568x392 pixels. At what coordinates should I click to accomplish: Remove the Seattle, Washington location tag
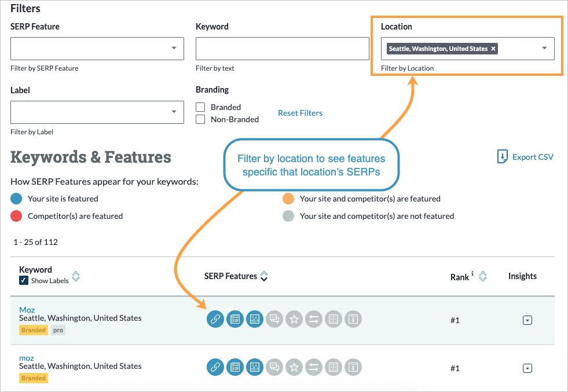coord(493,49)
